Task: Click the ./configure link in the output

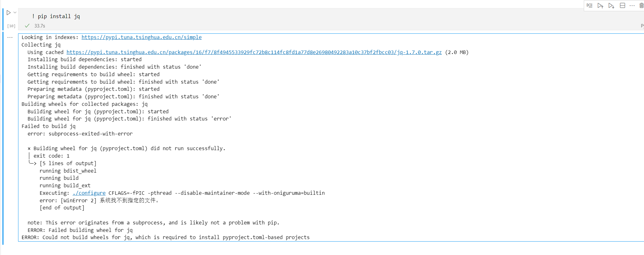Action: 89,193
